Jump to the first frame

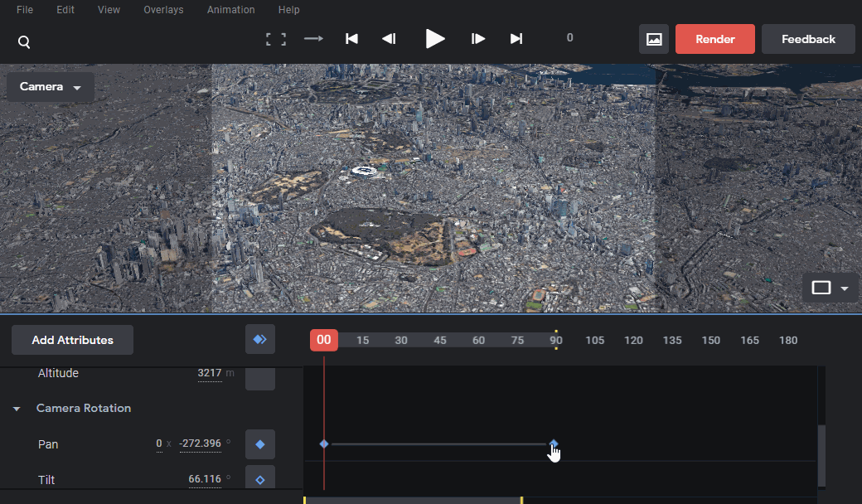351,38
